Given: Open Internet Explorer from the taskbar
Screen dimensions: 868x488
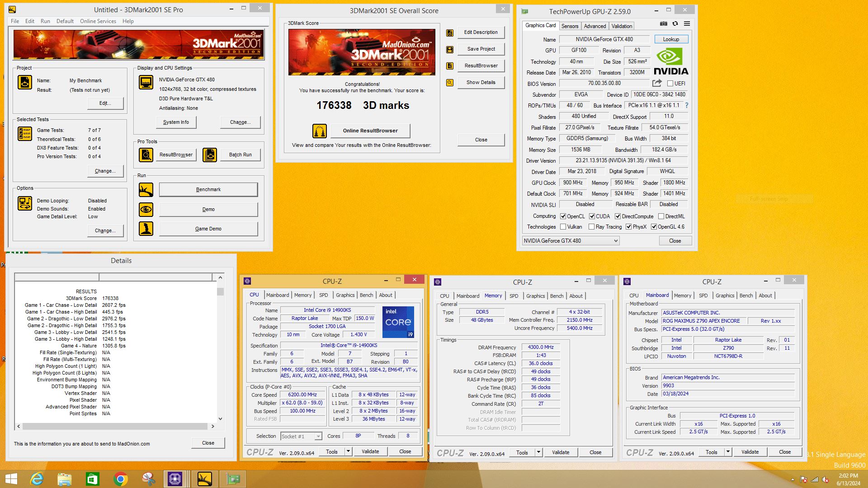Looking at the screenshot, I should click(37, 479).
